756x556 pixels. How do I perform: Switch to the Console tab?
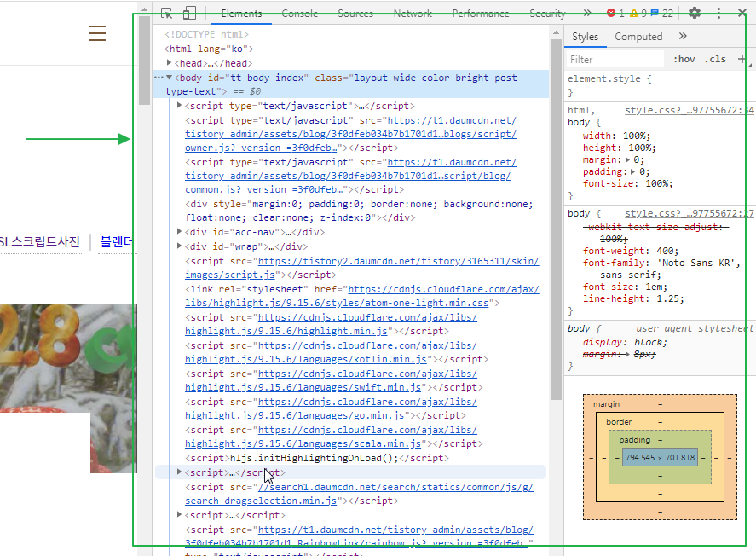299,14
